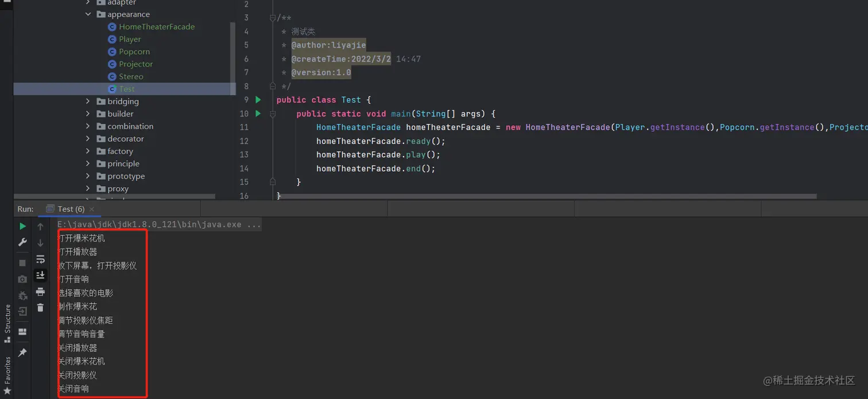Screen dimensions: 868x399
Task: Expand the combination folder chevron
Action: pos(88,126)
